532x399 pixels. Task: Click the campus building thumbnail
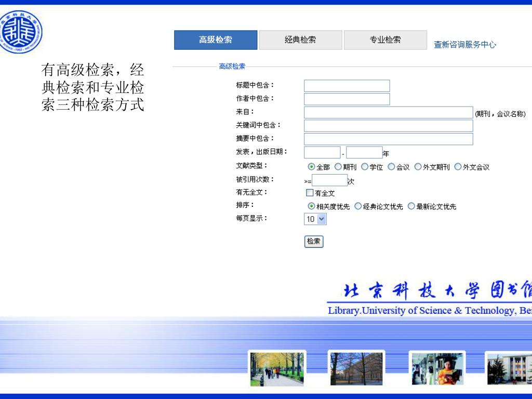point(509,369)
